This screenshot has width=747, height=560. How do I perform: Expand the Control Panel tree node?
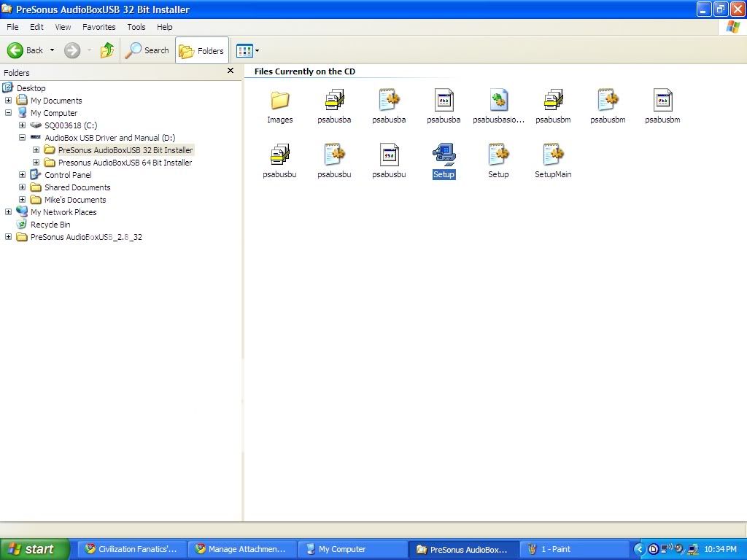[x=22, y=175]
